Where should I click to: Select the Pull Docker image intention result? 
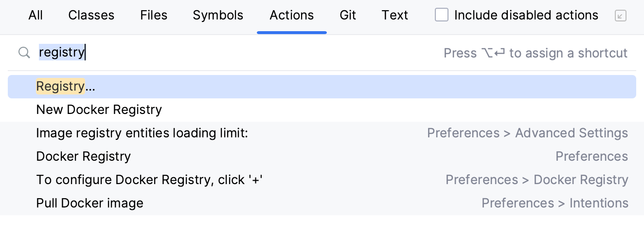[89, 203]
